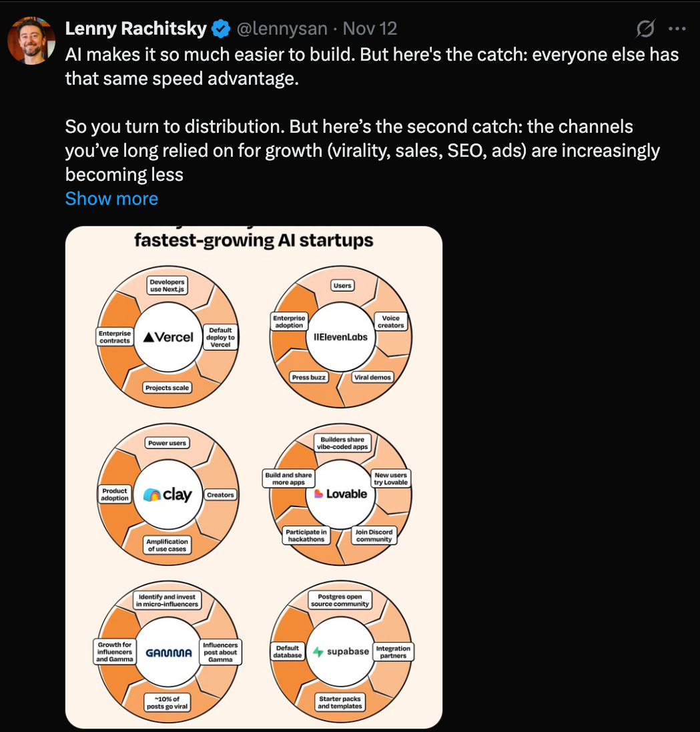
Task: Click the Gamma logo in the diagram
Action: pos(167,653)
